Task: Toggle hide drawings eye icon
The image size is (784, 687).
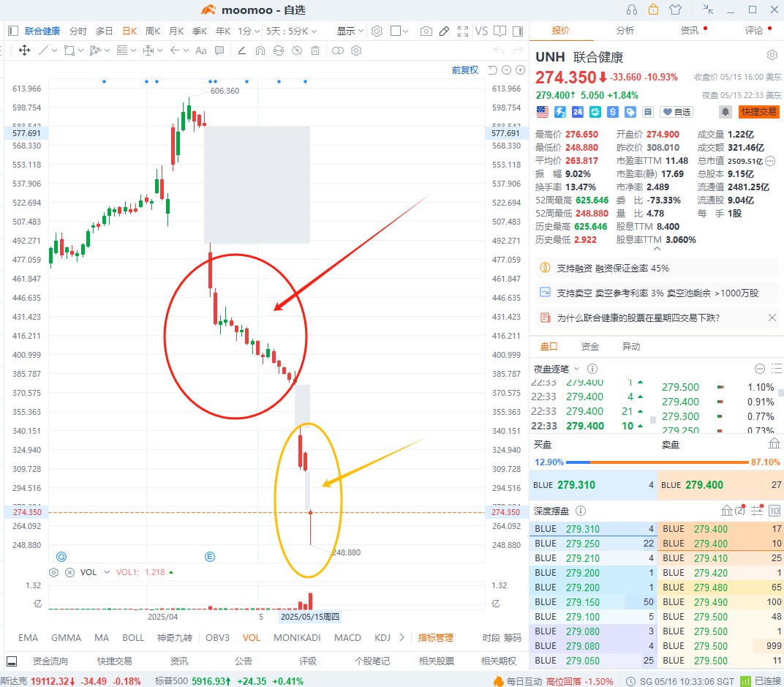Action: tap(297, 50)
